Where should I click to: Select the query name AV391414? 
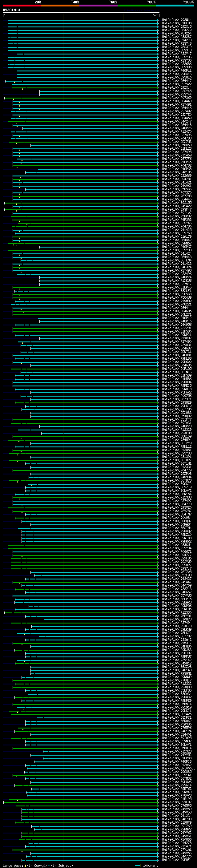click(11, 10)
